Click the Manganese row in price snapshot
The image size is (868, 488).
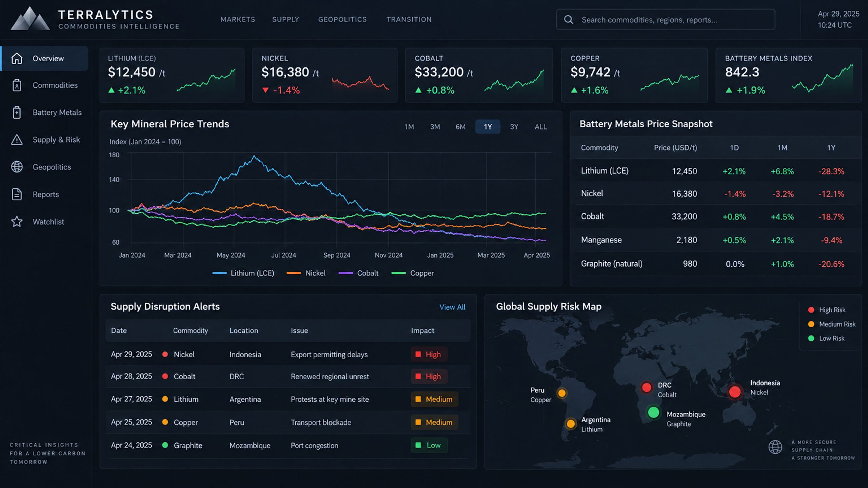715,240
